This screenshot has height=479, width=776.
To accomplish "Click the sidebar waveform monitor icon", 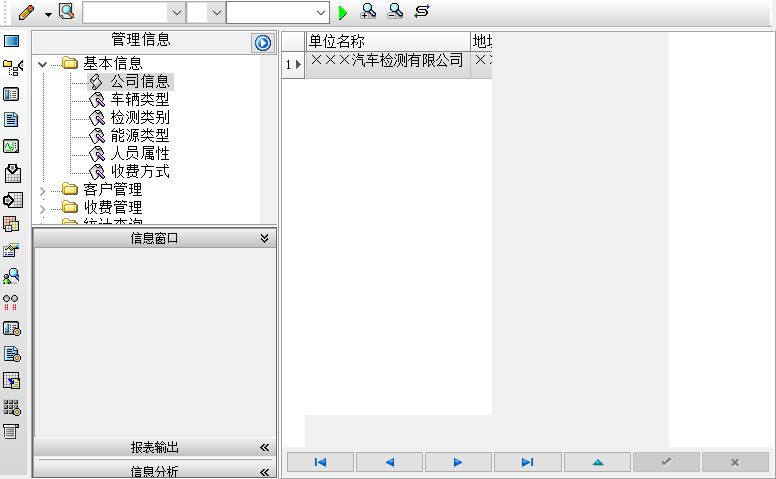I will pyautogui.click(x=11, y=146).
